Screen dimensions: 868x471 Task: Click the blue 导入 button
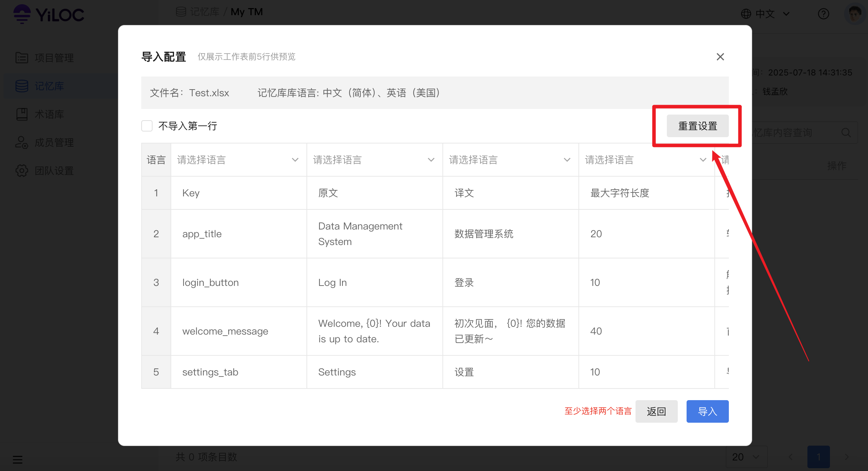(x=707, y=411)
